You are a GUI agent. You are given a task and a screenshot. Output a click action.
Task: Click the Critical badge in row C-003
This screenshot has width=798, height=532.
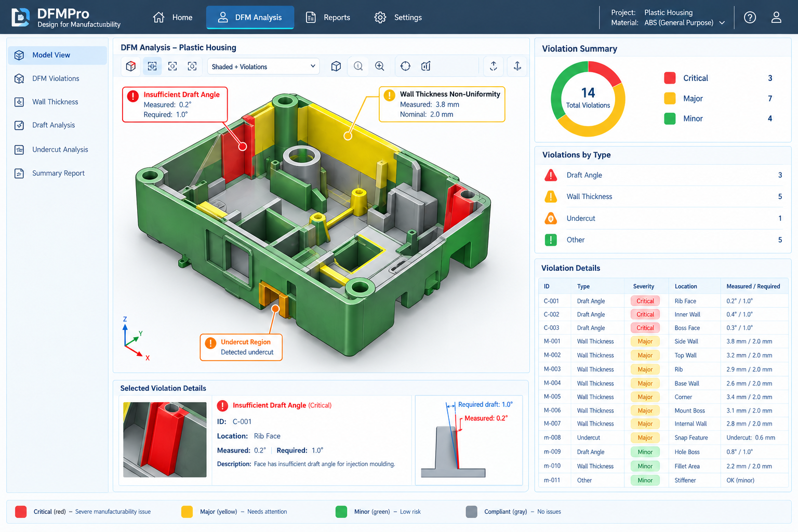tap(645, 328)
